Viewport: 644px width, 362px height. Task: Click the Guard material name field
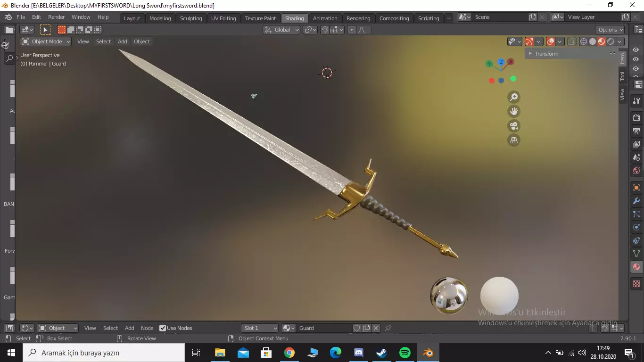click(x=324, y=328)
